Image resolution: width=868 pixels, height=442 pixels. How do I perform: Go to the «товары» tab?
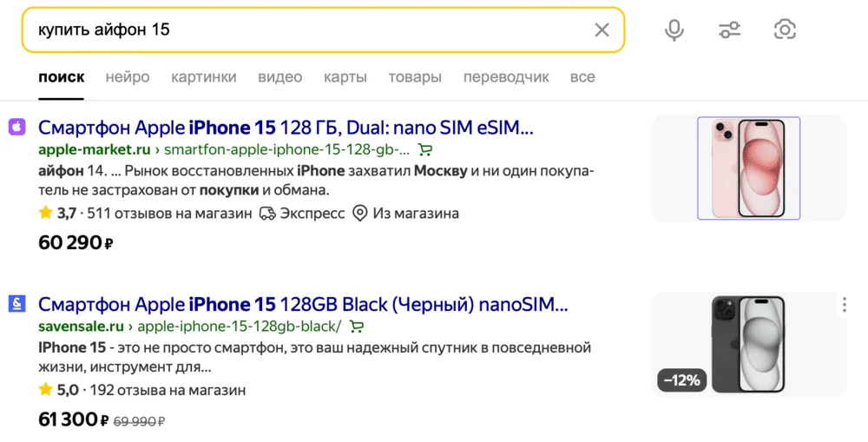point(415,77)
